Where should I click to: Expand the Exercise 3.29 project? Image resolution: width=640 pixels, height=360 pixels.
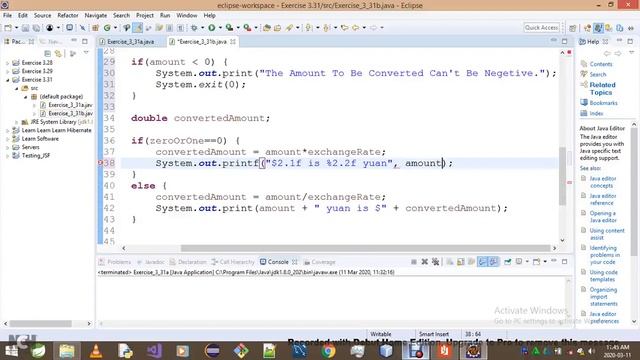pyautogui.click(x=7, y=71)
